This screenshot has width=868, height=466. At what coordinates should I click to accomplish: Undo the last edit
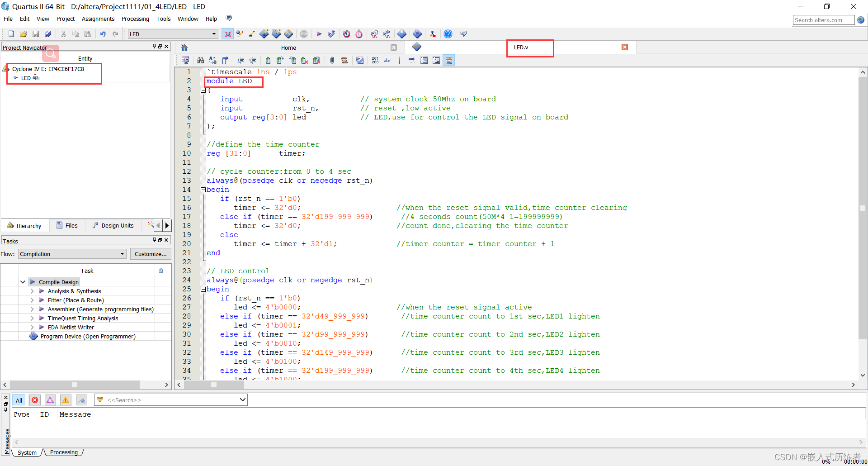pos(103,34)
